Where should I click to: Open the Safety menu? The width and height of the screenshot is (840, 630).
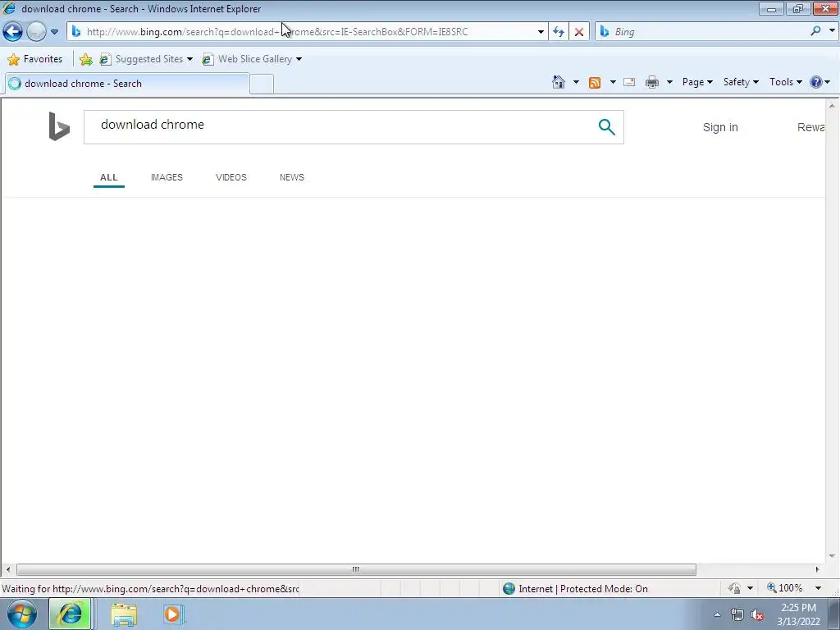741,82
